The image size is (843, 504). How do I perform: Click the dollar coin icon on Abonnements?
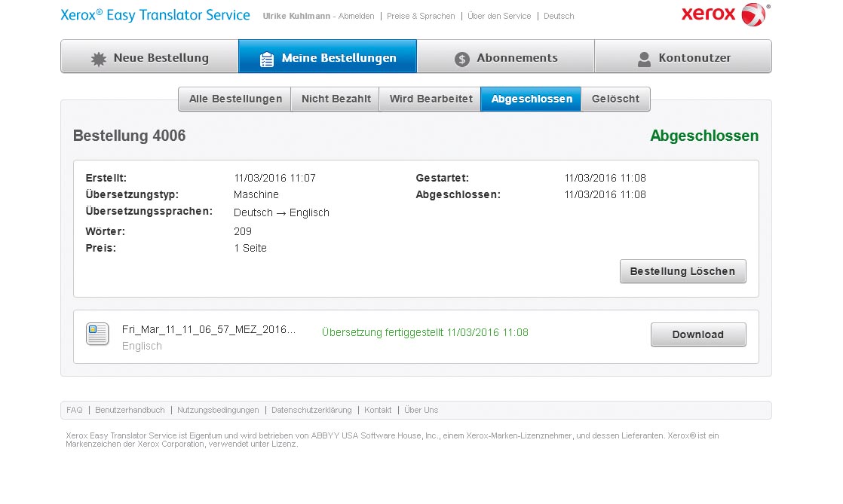462,59
